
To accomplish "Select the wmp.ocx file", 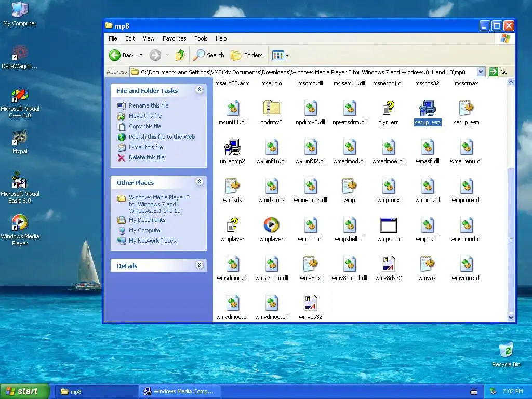I will tap(389, 190).
